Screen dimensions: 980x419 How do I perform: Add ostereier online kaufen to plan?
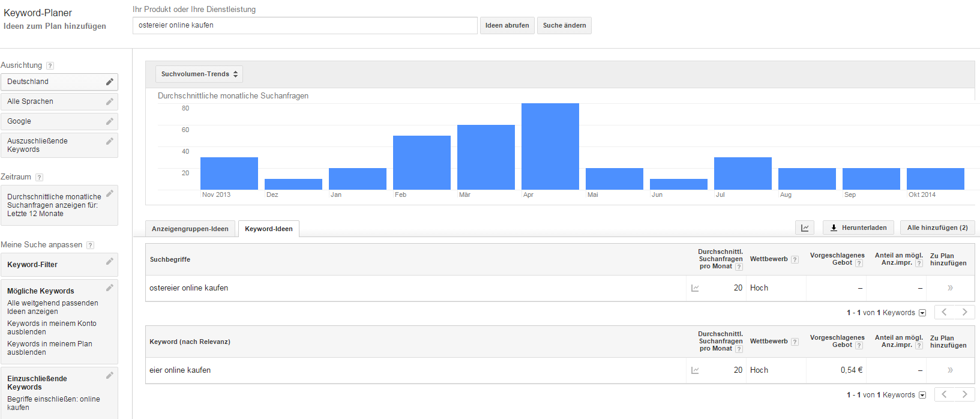[950, 288]
